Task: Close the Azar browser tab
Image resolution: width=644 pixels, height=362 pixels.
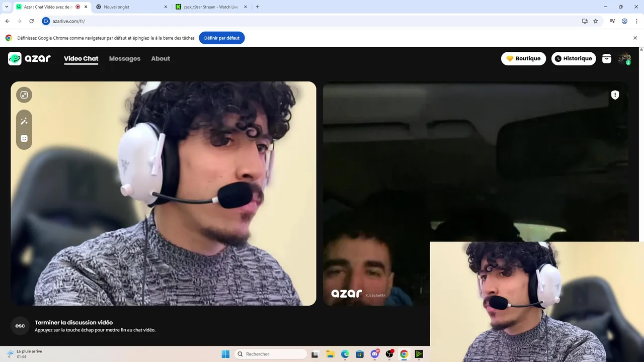Action: click(86, 7)
